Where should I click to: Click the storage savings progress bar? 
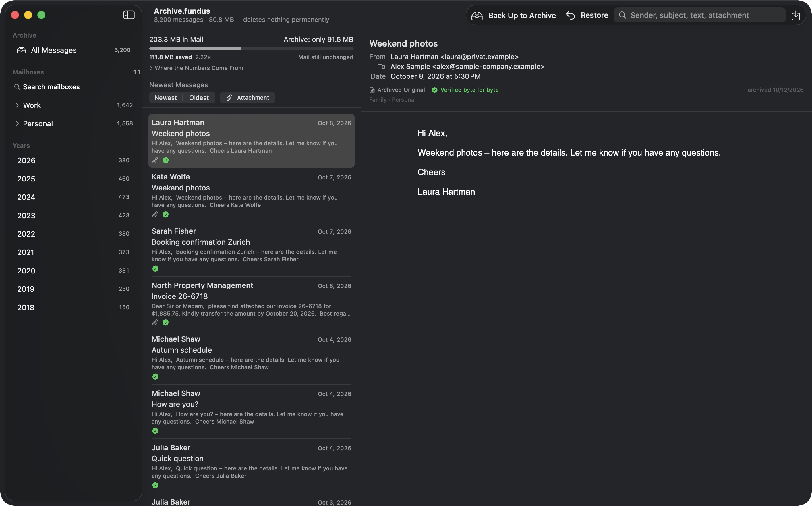tap(251, 49)
